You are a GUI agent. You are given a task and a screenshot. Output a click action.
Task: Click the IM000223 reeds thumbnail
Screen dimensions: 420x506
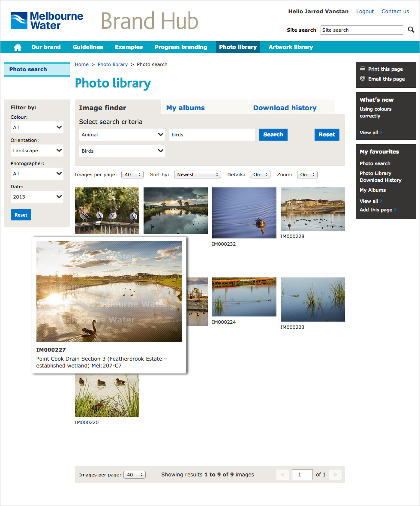tap(312, 299)
